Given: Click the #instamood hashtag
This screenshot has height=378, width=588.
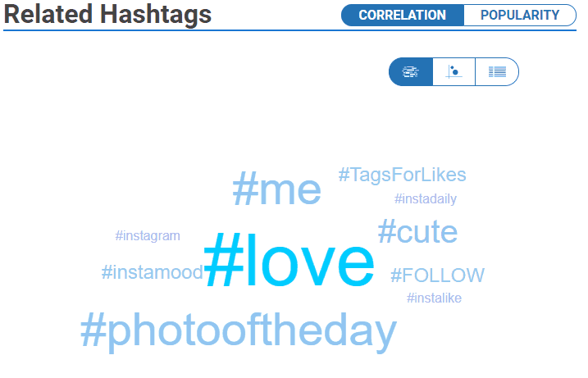Looking at the screenshot, I should coord(152,272).
